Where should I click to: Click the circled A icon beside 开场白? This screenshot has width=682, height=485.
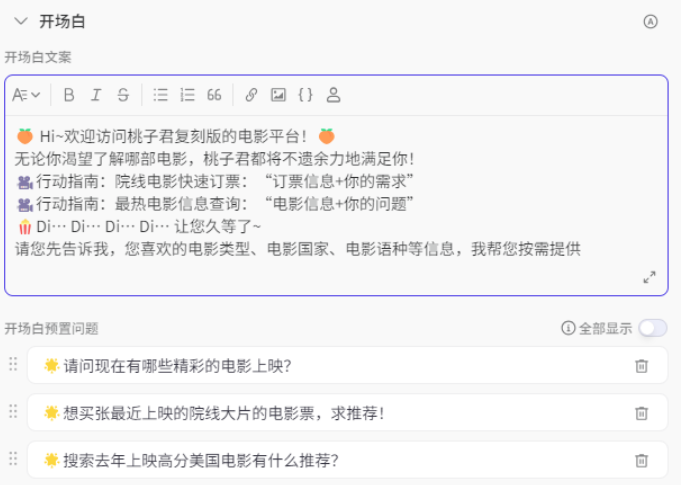650,22
